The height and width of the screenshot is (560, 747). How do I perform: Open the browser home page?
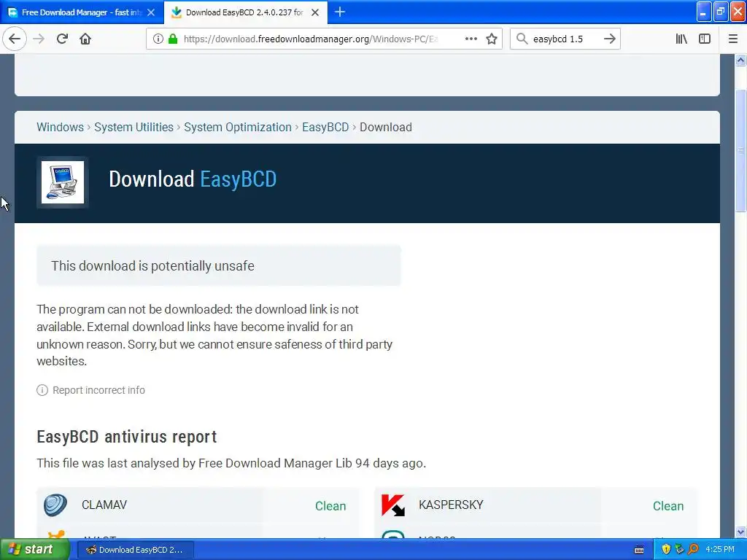click(85, 39)
